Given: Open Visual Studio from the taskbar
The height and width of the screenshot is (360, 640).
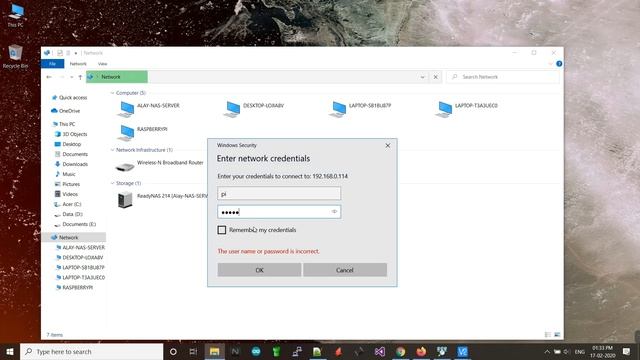Looking at the screenshot, I should (380, 351).
